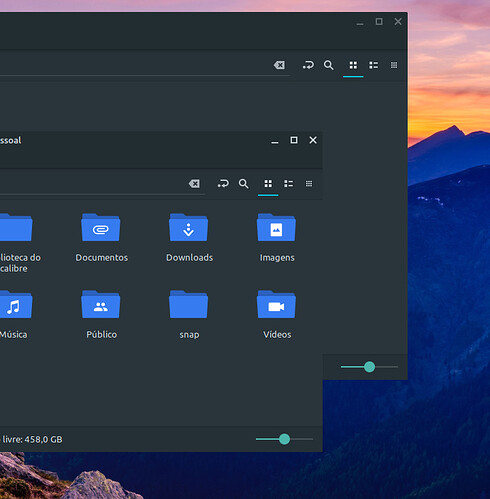Clear the location bar in back window
Image resolution: width=490 pixels, height=499 pixels.
pyautogui.click(x=279, y=65)
